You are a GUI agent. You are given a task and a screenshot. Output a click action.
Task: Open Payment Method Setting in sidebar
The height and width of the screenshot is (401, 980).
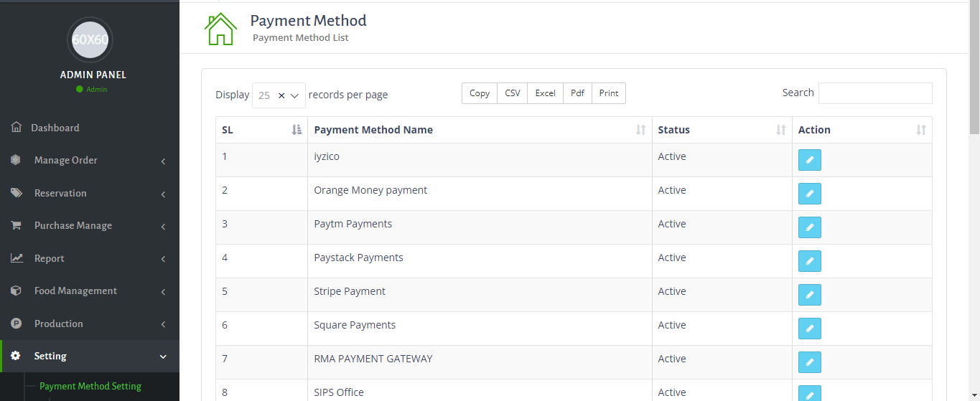pyautogui.click(x=90, y=386)
